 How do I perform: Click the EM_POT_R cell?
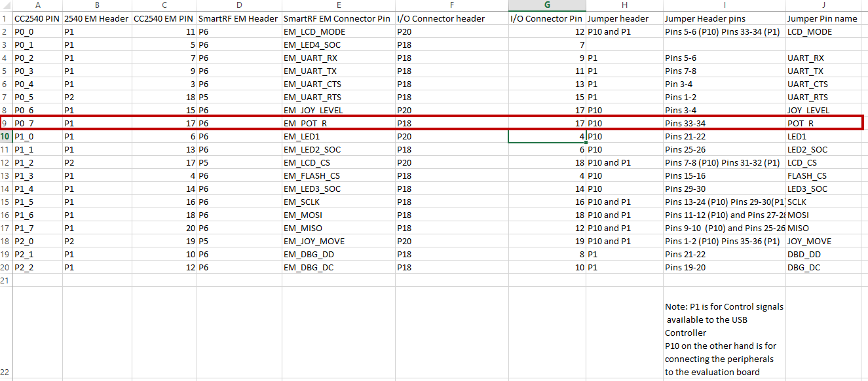[339, 123]
